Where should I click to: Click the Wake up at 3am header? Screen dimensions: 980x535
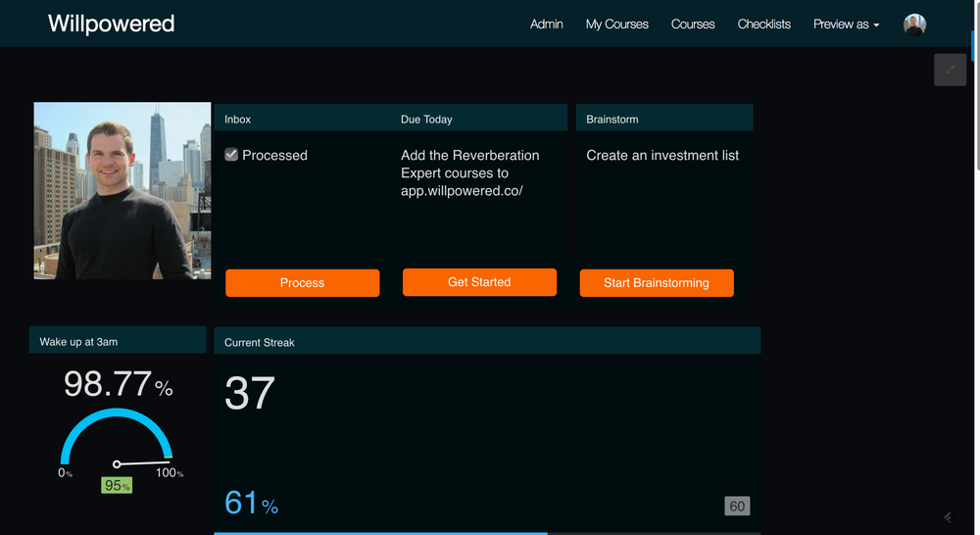click(118, 340)
